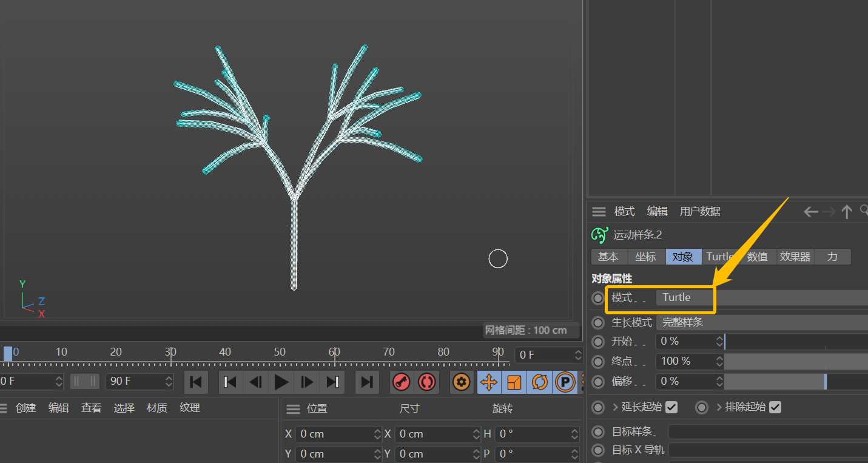Image resolution: width=868 pixels, height=463 pixels.
Task: Go to the end of the animation
Action: click(x=367, y=382)
